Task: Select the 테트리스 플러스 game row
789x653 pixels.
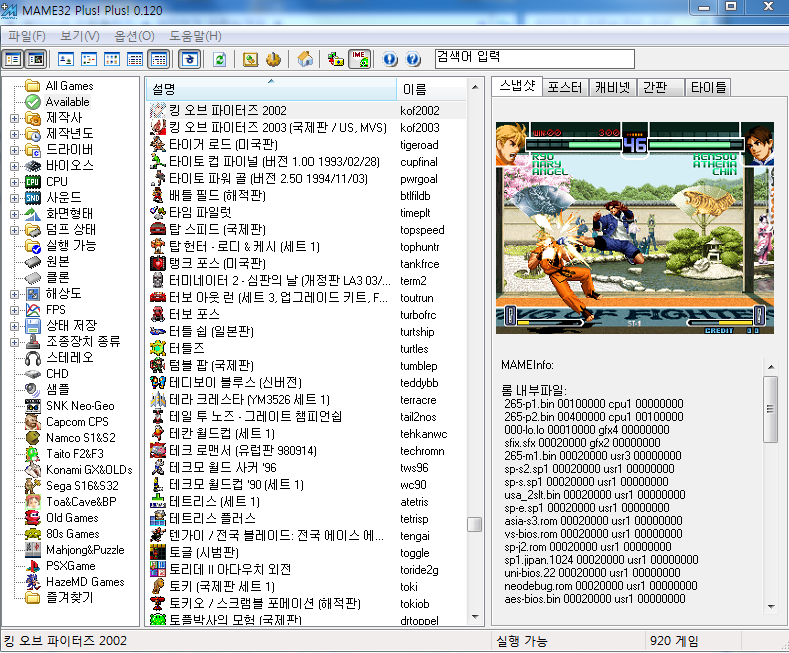Action: tap(307, 519)
